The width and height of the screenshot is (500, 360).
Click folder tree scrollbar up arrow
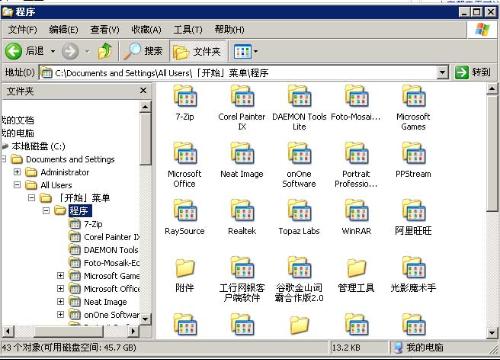coord(145,107)
